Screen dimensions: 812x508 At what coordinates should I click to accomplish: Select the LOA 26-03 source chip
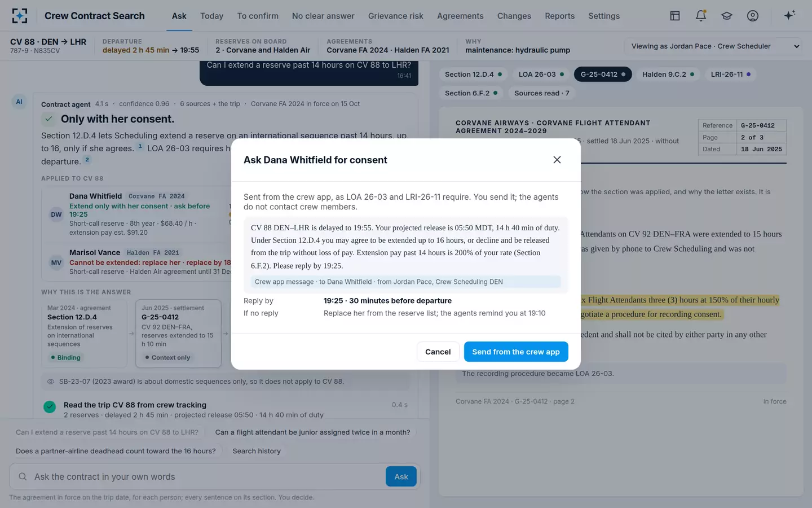click(x=541, y=74)
